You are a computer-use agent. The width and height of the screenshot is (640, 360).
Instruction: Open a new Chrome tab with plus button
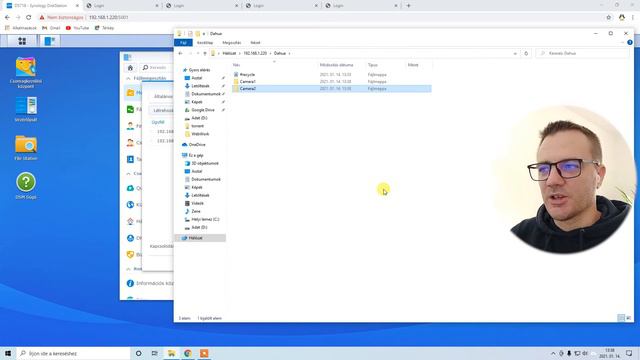[x=409, y=6]
